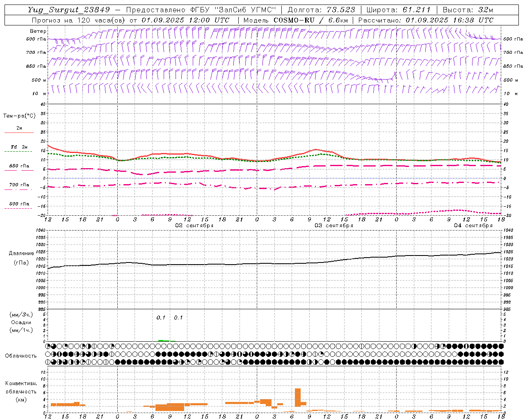Click the right-side '500 м' wind level label
The height and width of the screenshot is (420, 525).
[x=511, y=80]
